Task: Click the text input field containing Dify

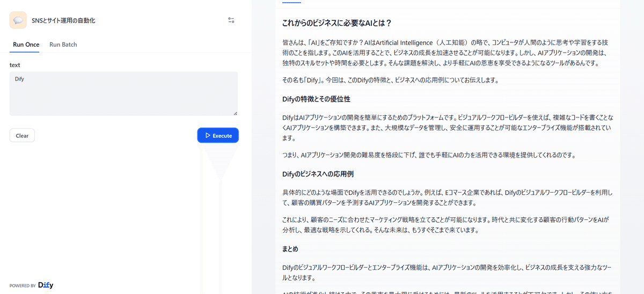Action: tap(123, 93)
